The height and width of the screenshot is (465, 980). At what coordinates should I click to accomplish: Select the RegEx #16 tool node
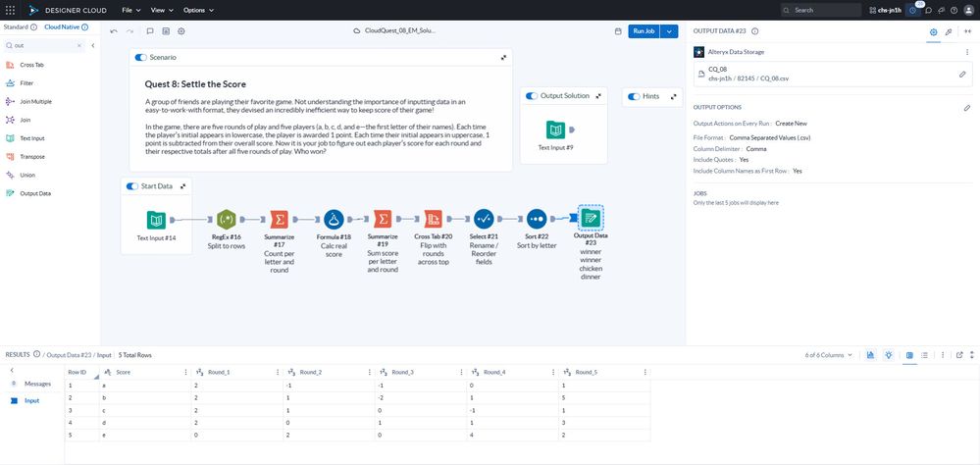[226, 220]
